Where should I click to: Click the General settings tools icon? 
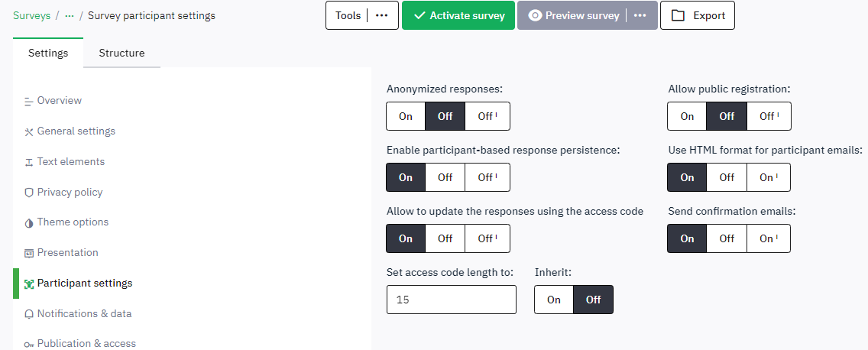click(x=29, y=131)
